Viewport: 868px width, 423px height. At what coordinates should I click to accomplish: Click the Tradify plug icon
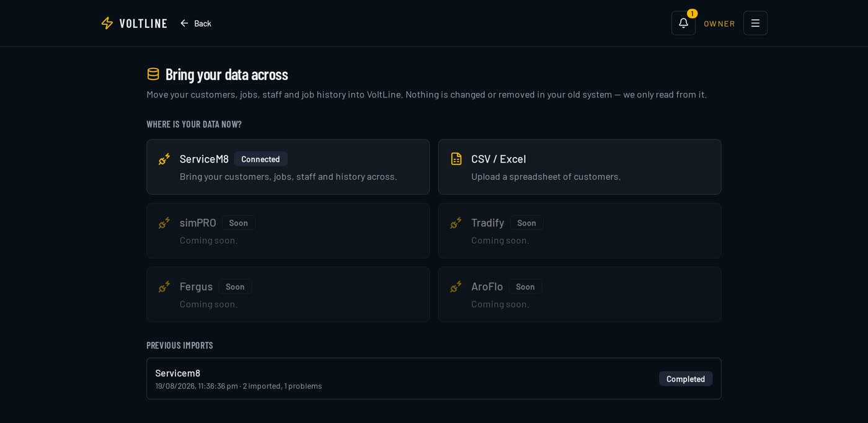(456, 223)
